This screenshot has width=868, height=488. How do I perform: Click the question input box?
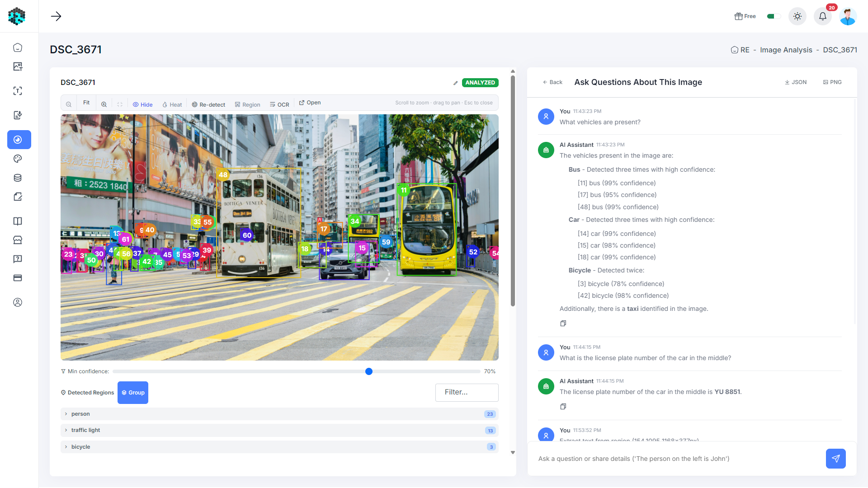point(678,459)
